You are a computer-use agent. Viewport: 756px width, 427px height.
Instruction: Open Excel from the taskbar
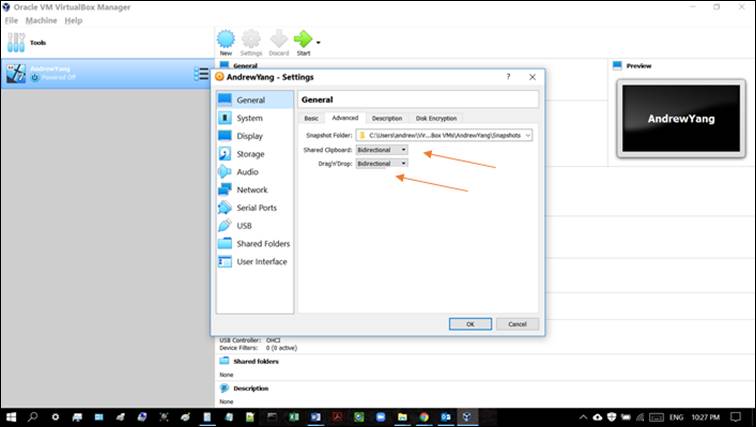pos(294,417)
